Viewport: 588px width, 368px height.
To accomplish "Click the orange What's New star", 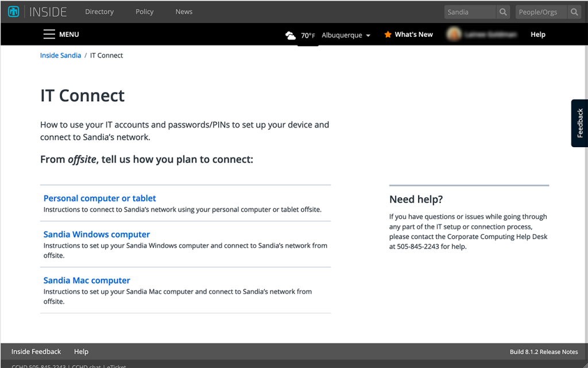I will click(388, 34).
